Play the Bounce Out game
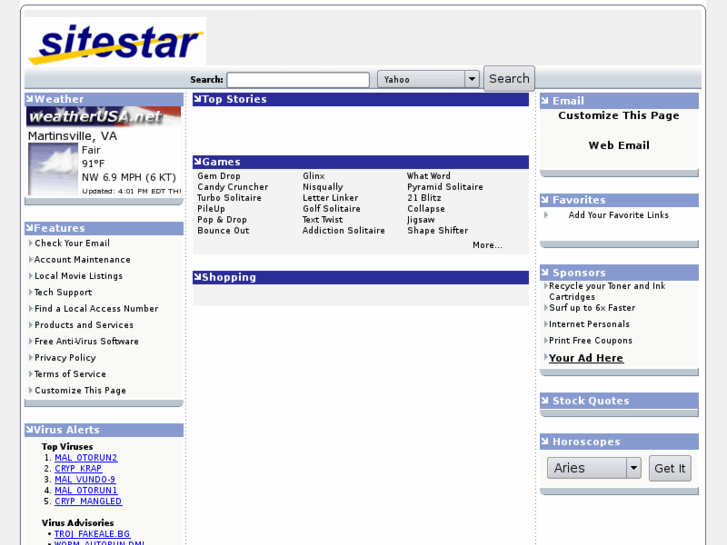 (x=223, y=231)
